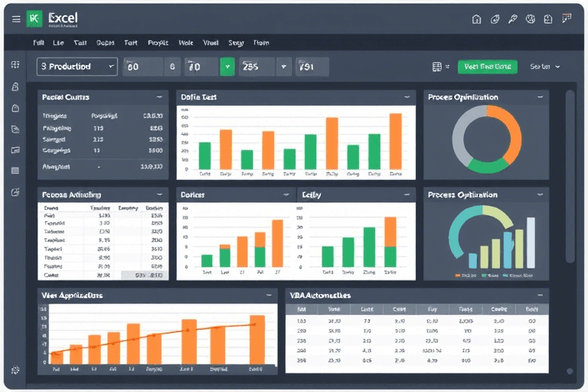Open the globe icon in title bar
Screen dimensions: 588x392
click(530, 19)
